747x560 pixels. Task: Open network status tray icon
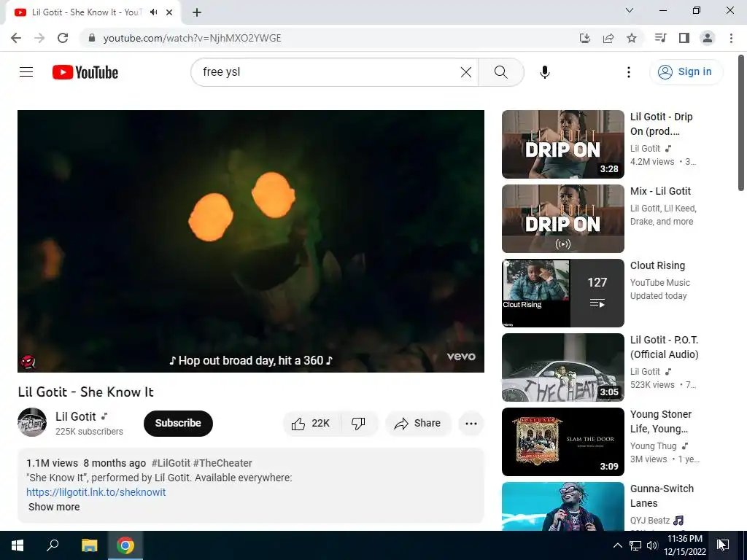635,545
